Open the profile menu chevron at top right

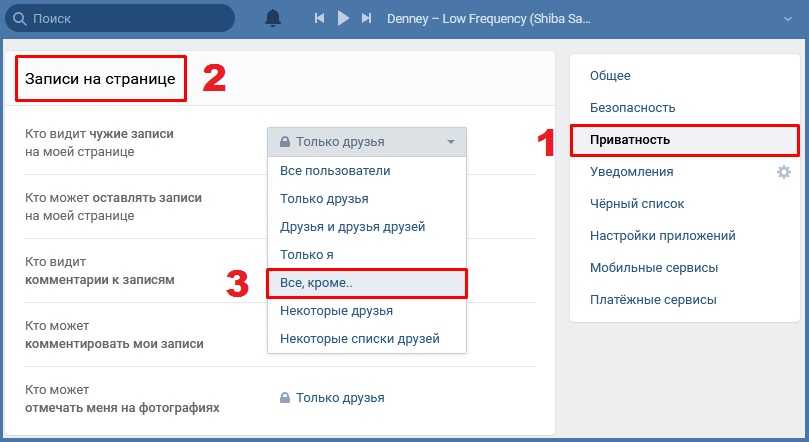tap(787, 19)
